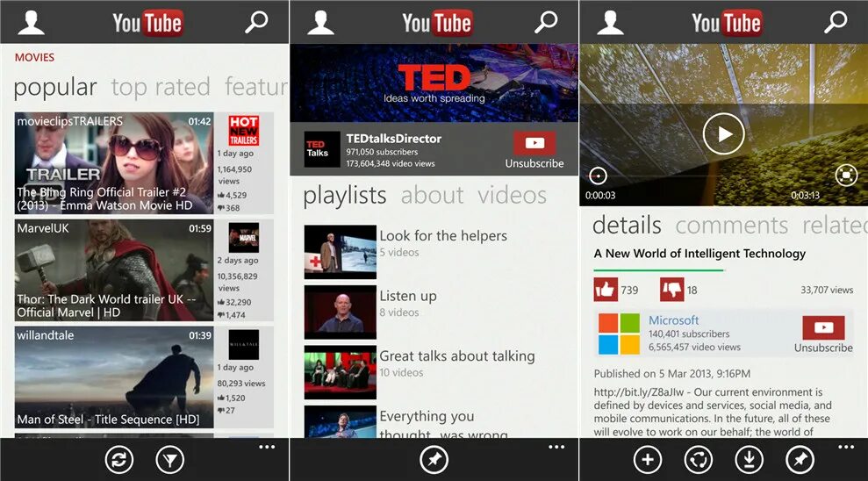Open the Hot New Trailers channel icon

click(x=244, y=131)
